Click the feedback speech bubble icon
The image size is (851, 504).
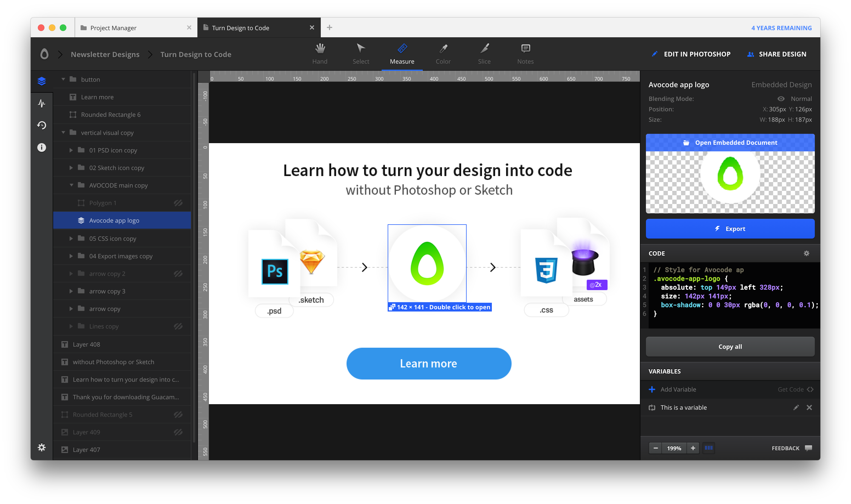coord(808,448)
